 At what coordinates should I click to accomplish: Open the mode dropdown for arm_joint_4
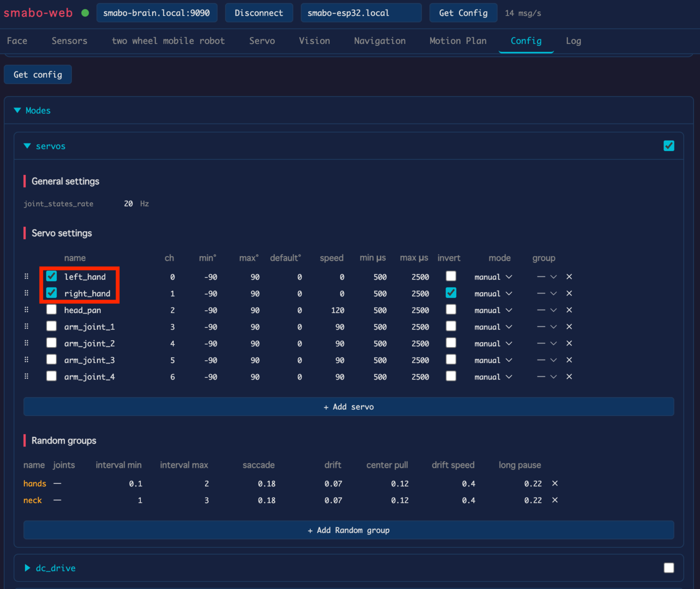pyautogui.click(x=493, y=377)
